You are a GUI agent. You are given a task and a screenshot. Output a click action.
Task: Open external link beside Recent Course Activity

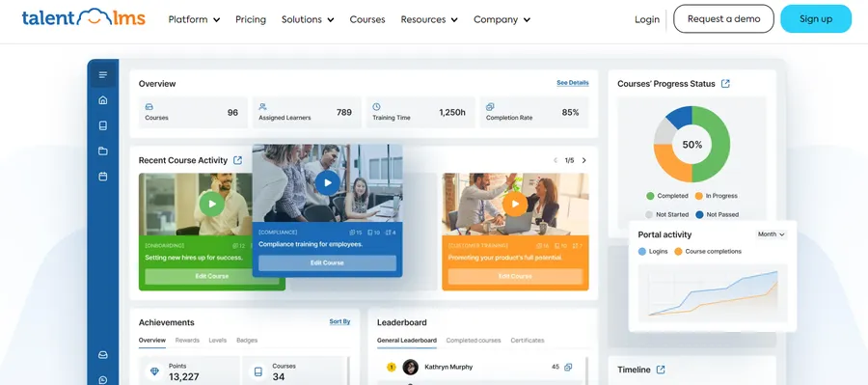pyautogui.click(x=237, y=160)
